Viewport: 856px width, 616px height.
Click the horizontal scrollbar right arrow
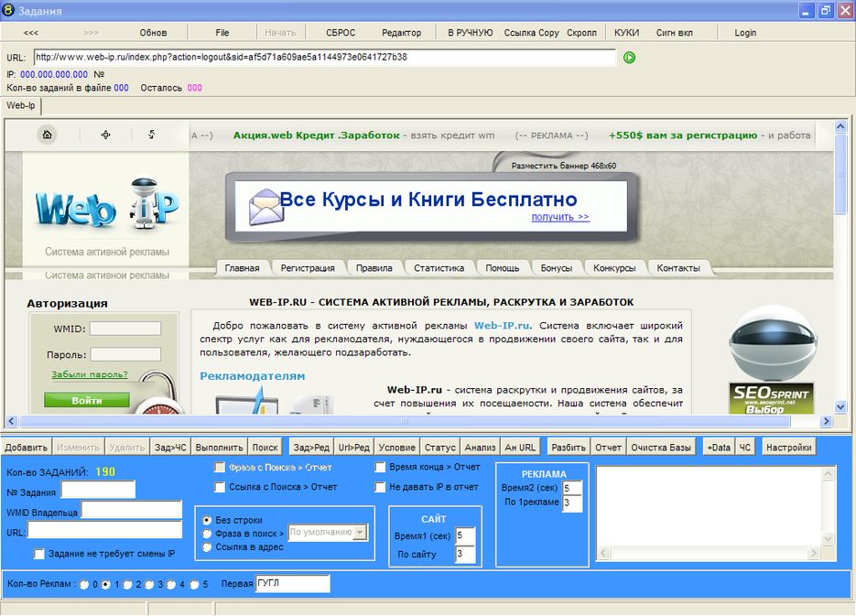click(x=826, y=421)
